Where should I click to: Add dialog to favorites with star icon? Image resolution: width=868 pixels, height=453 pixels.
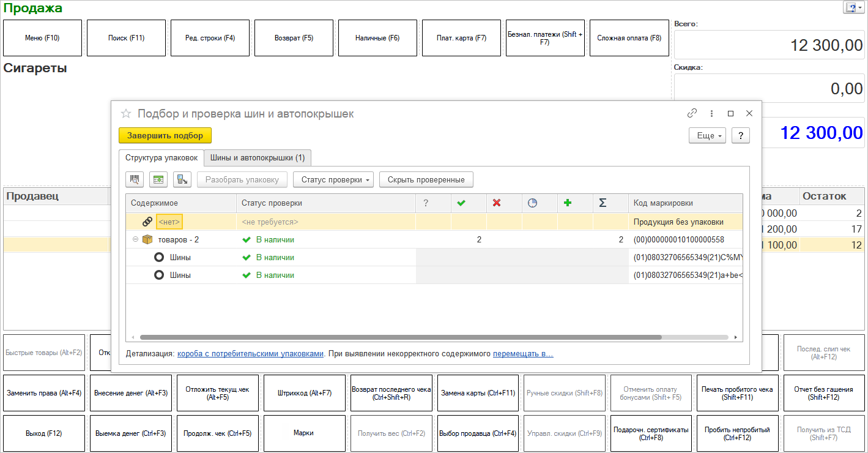point(126,114)
